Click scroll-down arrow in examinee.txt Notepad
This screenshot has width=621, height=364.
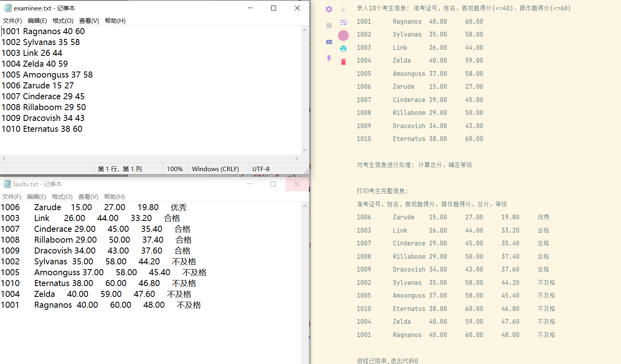305,150
